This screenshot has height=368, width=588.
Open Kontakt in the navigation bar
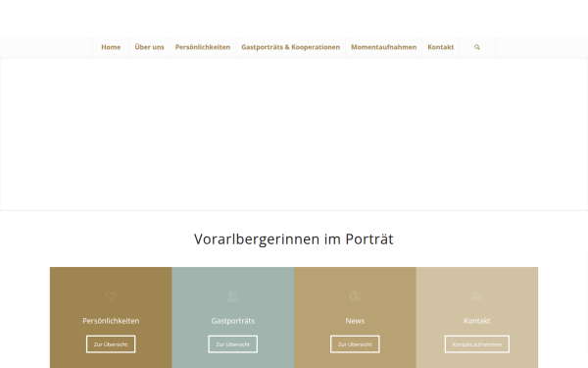coord(441,47)
